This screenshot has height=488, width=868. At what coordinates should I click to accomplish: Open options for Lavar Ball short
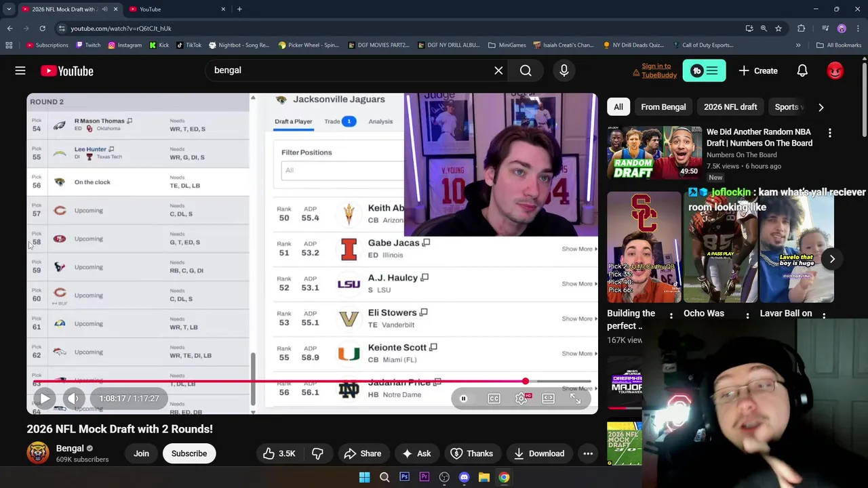click(x=824, y=315)
